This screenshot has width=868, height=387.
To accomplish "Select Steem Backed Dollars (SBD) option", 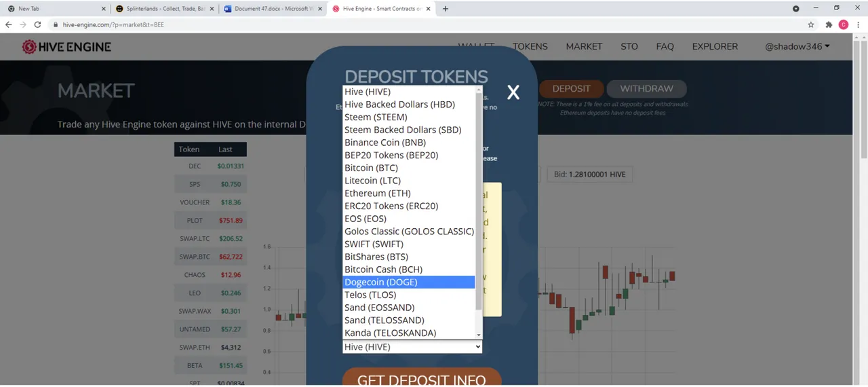I will [x=409, y=130].
